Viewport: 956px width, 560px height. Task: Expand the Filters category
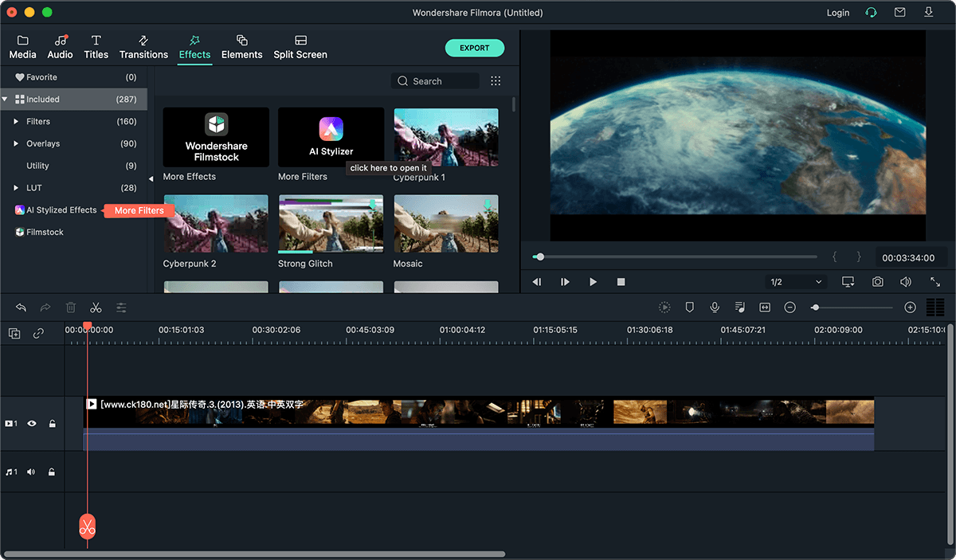16,121
